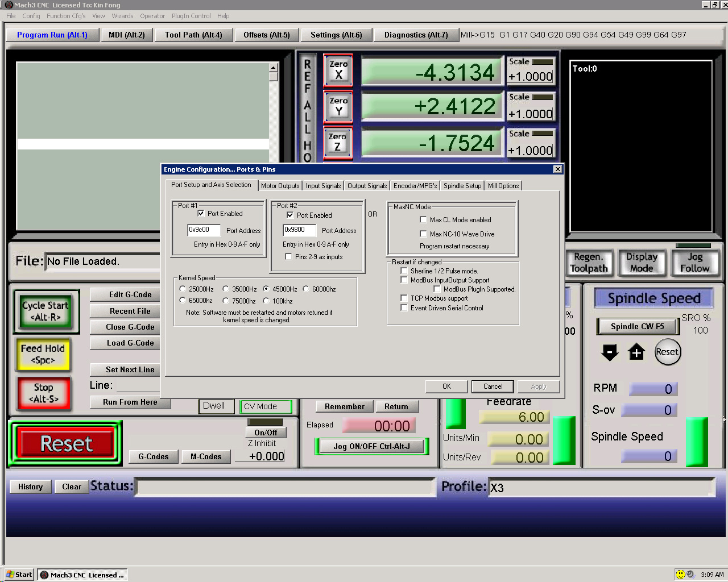The width and height of the screenshot is (728, 582).
Task: Check Max CL Mode enabled
Action: (423, 220)
